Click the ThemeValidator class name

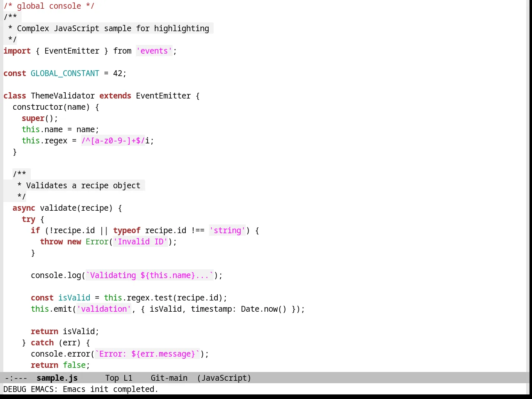coord(63,96)
